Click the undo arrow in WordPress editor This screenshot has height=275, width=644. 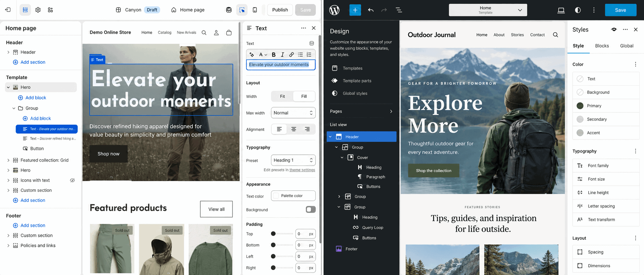pos(371,10)
